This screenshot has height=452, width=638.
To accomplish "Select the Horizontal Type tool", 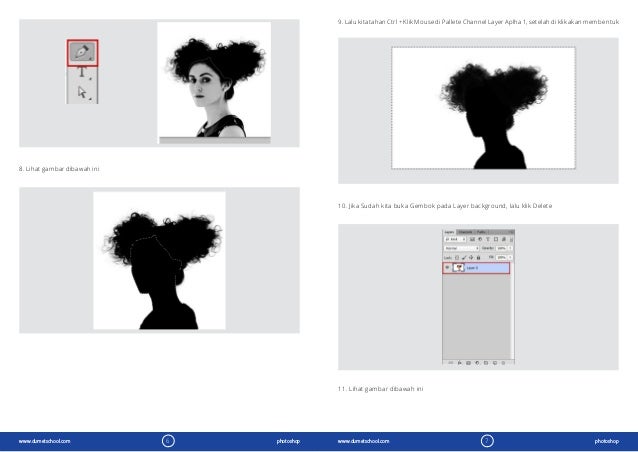I will (x=82, y=72).
